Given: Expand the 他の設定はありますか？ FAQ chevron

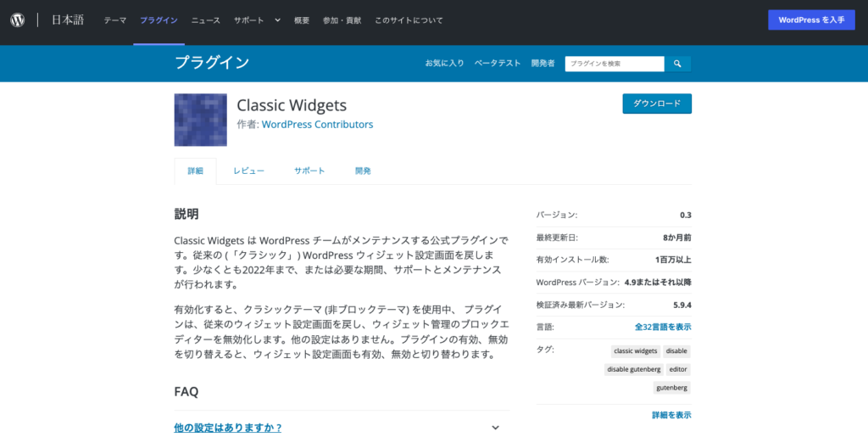Looking at the screenshot, I should [495, 428].
